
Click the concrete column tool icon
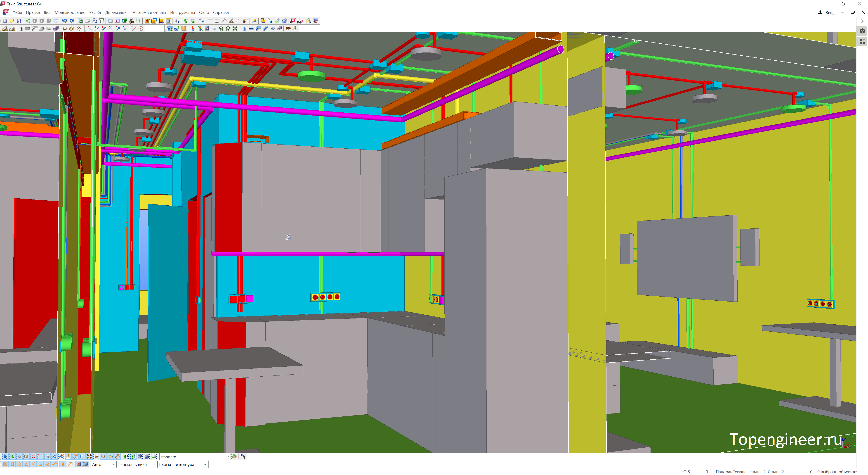21,29
